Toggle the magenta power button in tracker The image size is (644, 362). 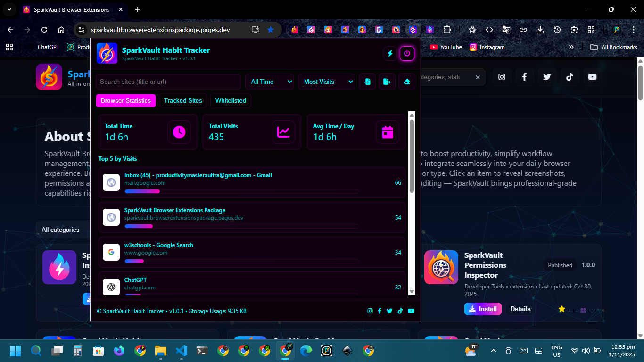[407, 54]
